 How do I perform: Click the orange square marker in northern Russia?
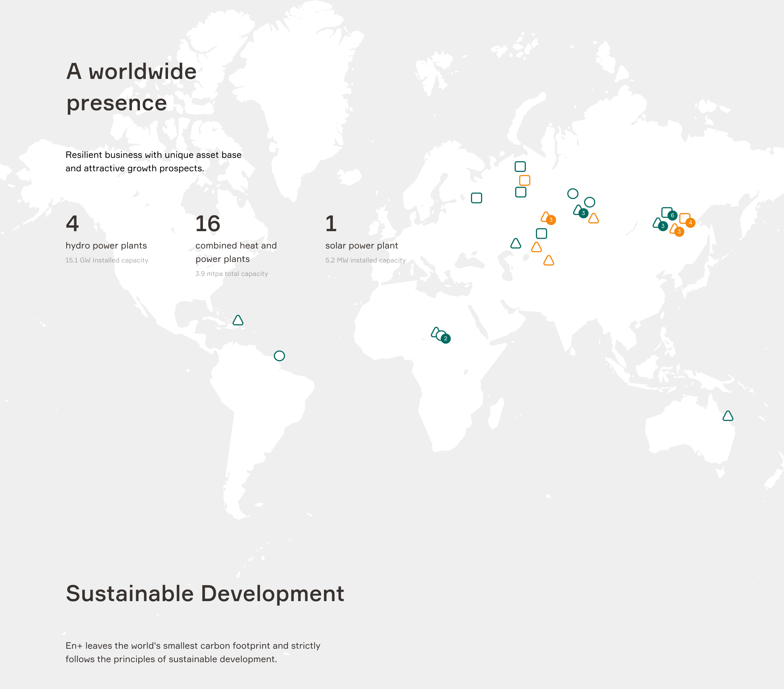point(524,180)
